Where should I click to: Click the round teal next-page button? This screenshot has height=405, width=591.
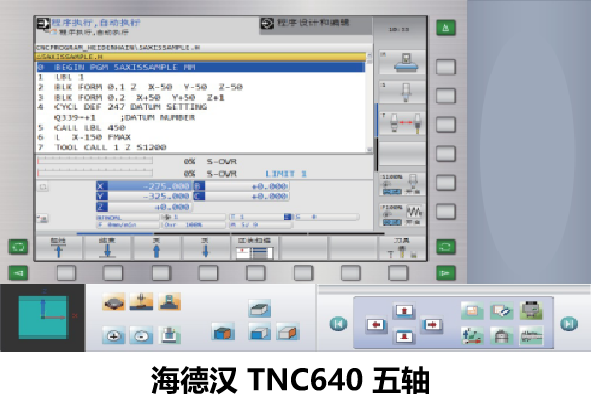(569, 324)
